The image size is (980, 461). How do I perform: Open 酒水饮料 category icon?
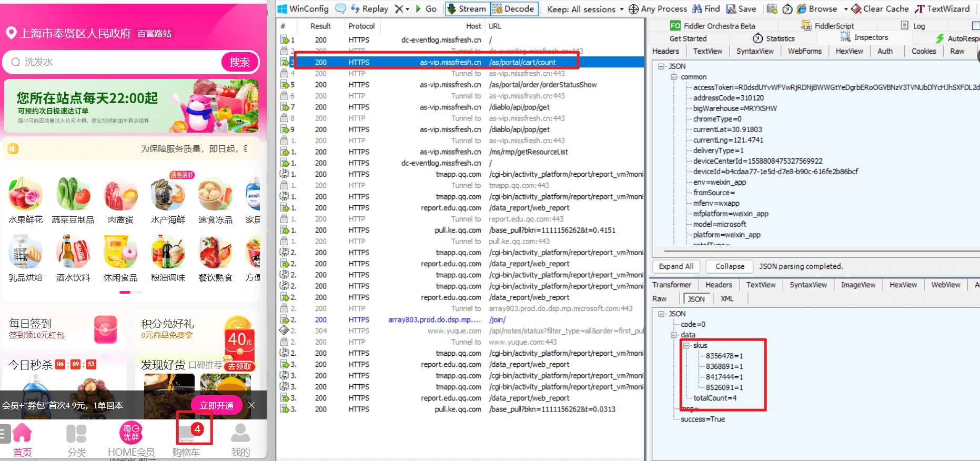(73, 252)
